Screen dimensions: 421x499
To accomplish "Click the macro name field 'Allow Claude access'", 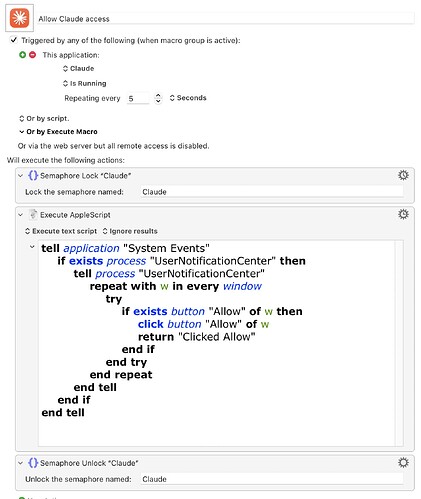I will click(x=226, y=19).
